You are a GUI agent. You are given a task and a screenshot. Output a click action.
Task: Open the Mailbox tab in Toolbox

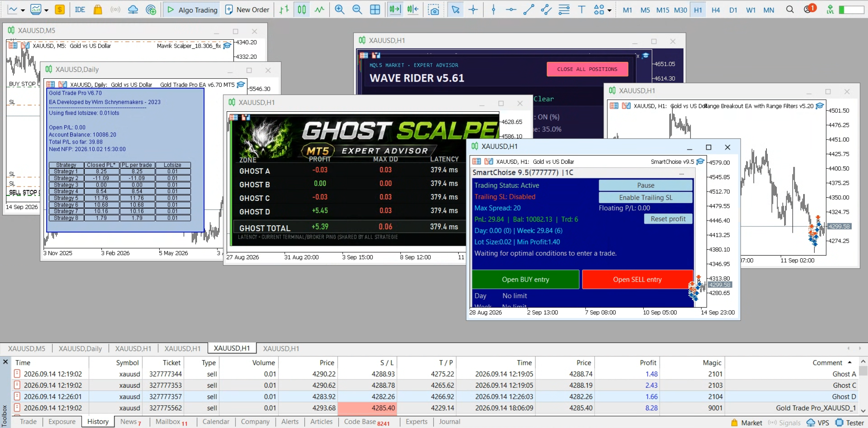[172, 421]
